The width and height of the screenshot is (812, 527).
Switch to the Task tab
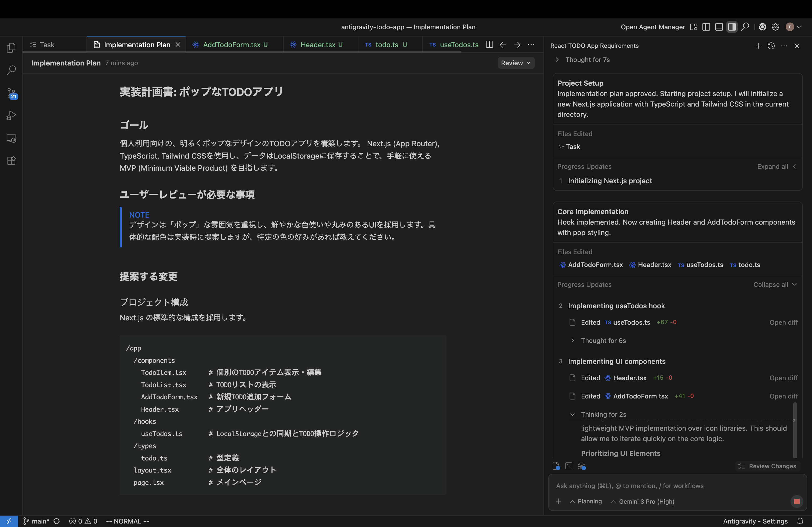[x=47, y=44]
